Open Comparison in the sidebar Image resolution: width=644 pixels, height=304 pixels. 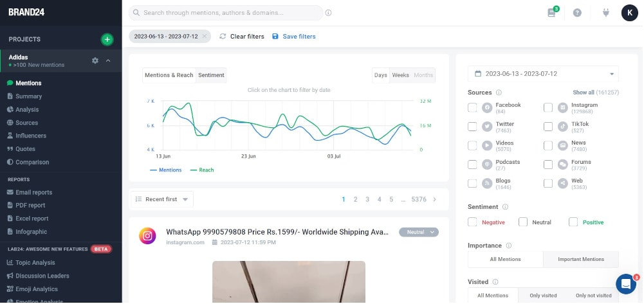[32, 162]
